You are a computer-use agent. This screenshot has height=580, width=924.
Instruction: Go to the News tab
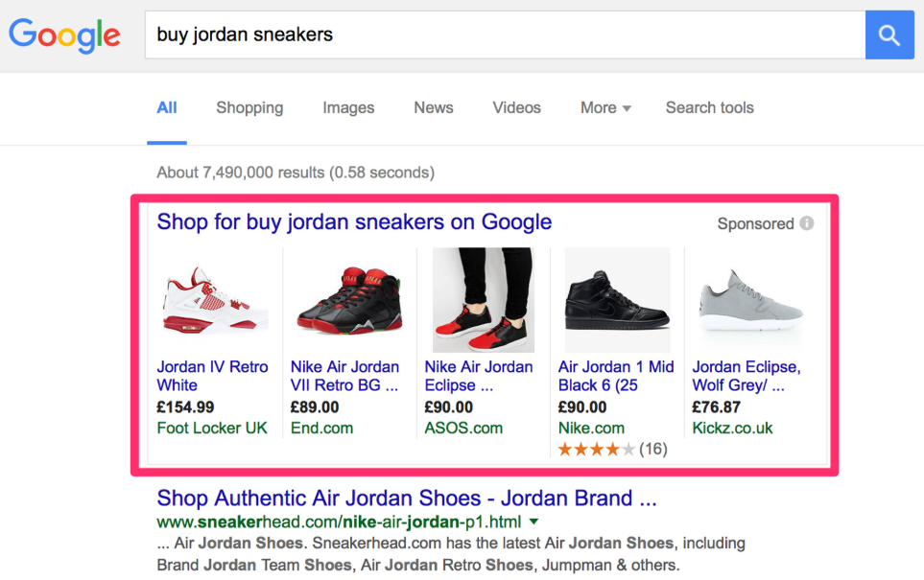[x=434, y=107]
